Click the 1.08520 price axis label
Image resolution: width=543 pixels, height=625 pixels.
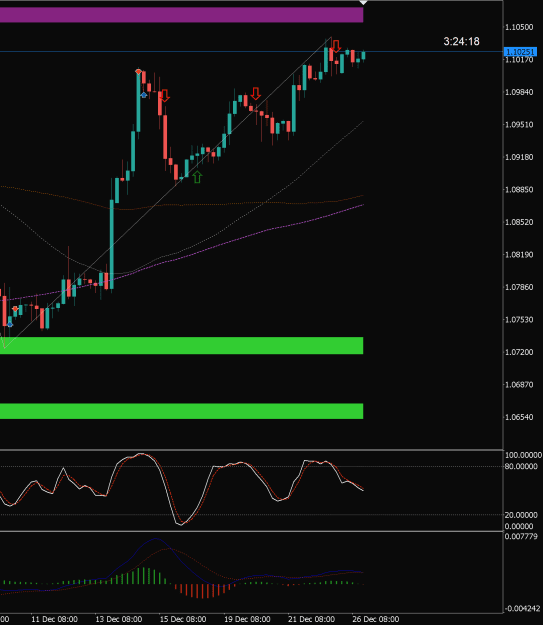click(x=519, y=222)
